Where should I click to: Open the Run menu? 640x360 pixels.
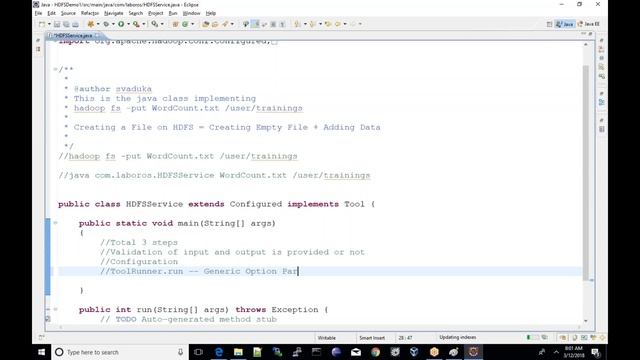[x=173, y=13]
